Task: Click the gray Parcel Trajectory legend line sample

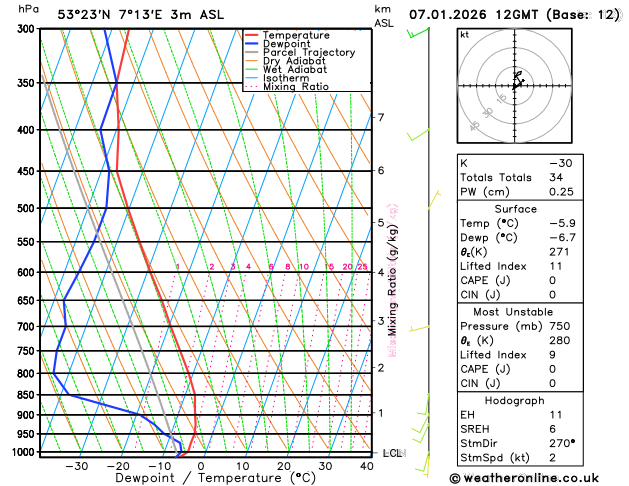Action: pyautogui.click(x=252, y=53)
